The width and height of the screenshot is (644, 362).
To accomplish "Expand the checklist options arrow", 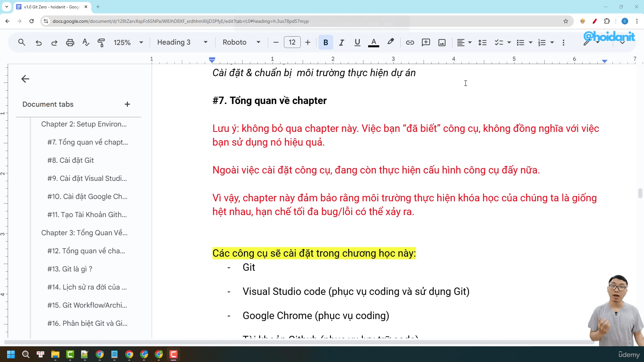I will click(x=509, y=43).
